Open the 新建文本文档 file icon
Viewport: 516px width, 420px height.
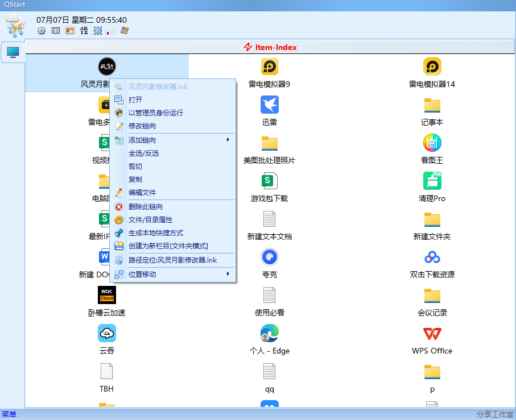(x=270, y=219)
